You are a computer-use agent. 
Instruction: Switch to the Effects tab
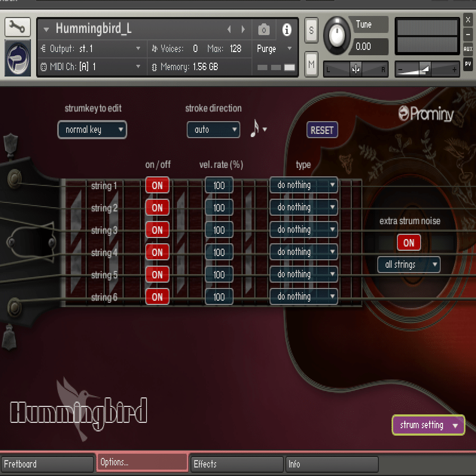click(237, 464)
